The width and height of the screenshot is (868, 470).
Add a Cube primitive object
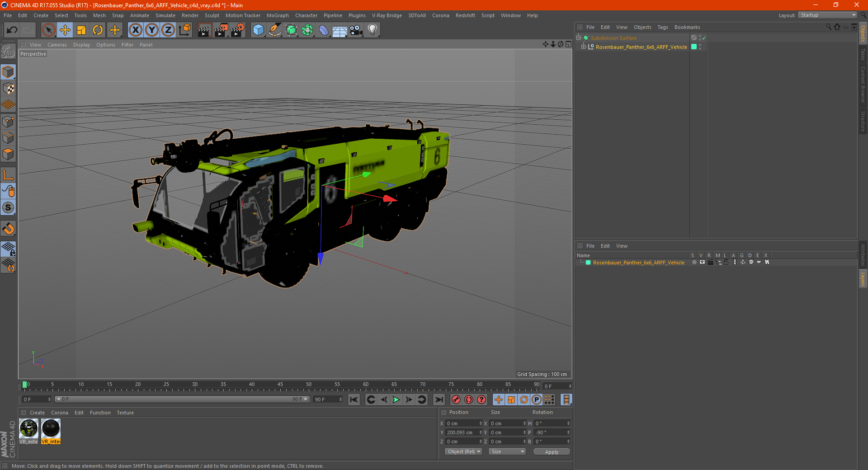coord(258,30)
